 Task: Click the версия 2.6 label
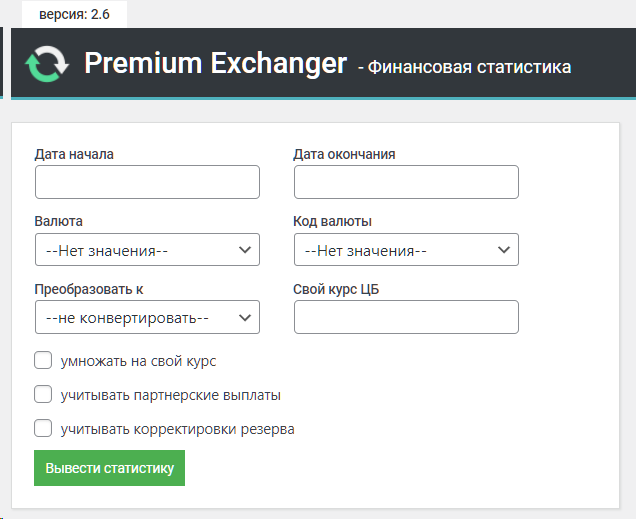tap(74, 15)
